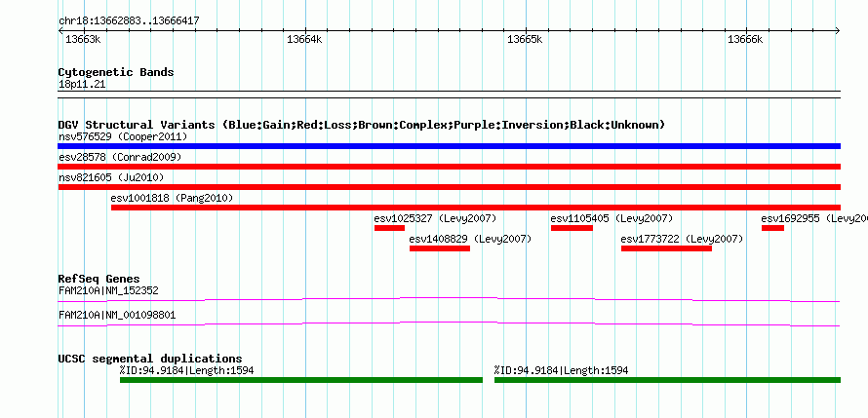Click esv1773722 (Levy2007) label

tap(682, 239)
